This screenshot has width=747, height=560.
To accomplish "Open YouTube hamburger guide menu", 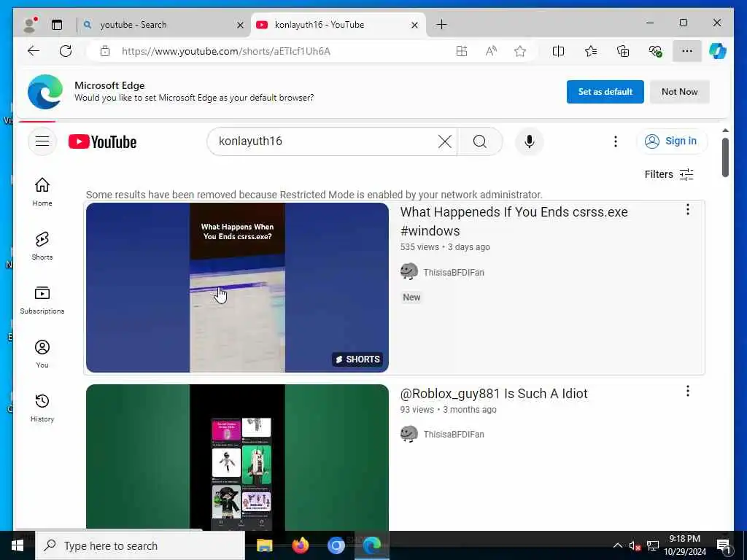I will pyautogui.click(x=42, y=141).
